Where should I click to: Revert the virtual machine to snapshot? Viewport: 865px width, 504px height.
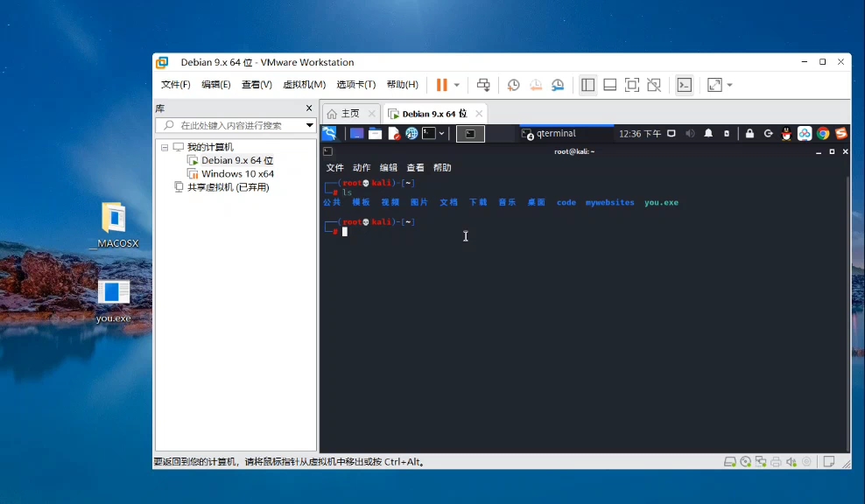536,85
